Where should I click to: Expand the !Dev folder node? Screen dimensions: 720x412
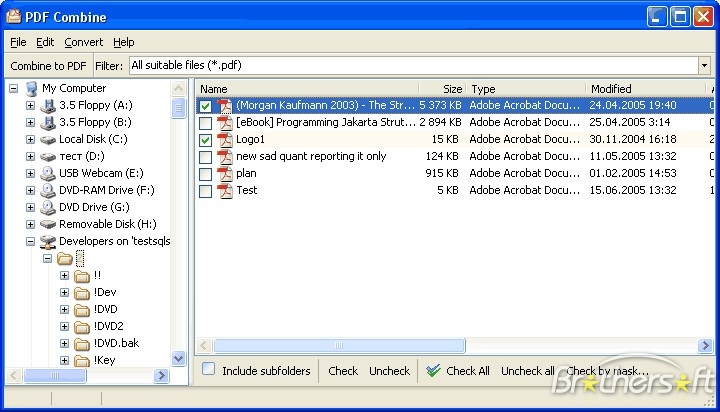tap(65, 292)
